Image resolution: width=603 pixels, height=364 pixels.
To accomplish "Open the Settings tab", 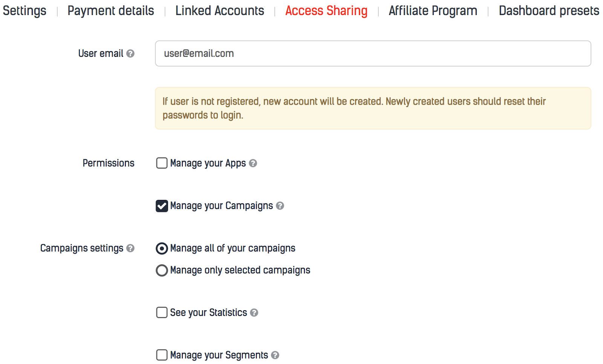I will [24, 11].
